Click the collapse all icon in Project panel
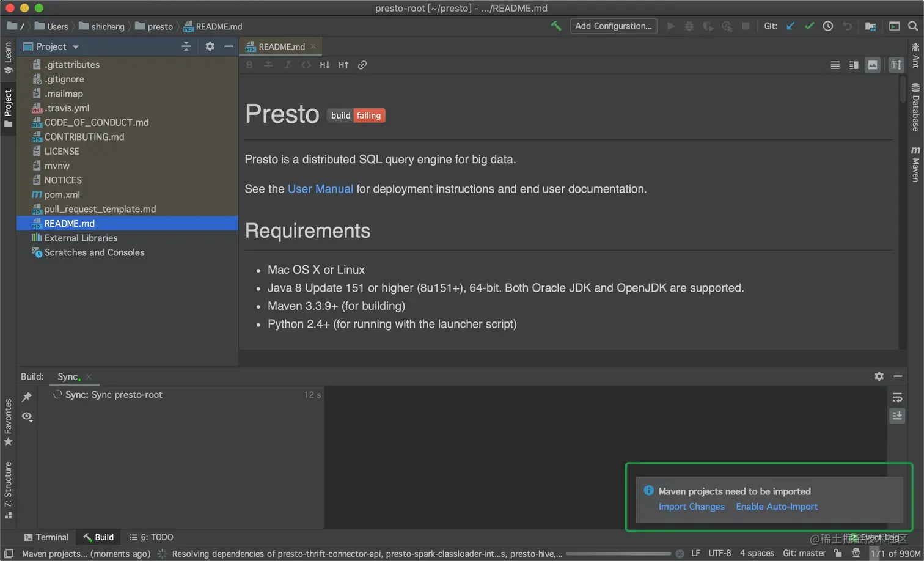This screenshot has height=561, width=924. click(186, 46)
